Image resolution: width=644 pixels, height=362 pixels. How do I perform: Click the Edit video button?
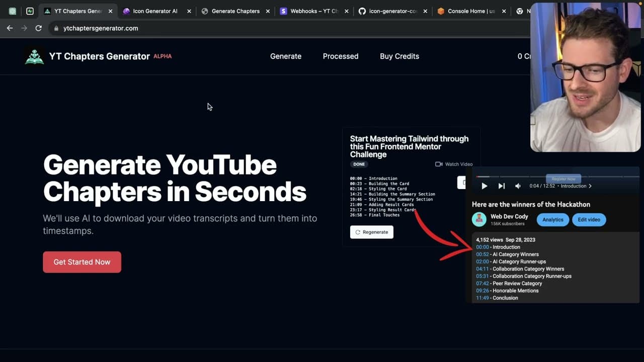coord(589,220)
